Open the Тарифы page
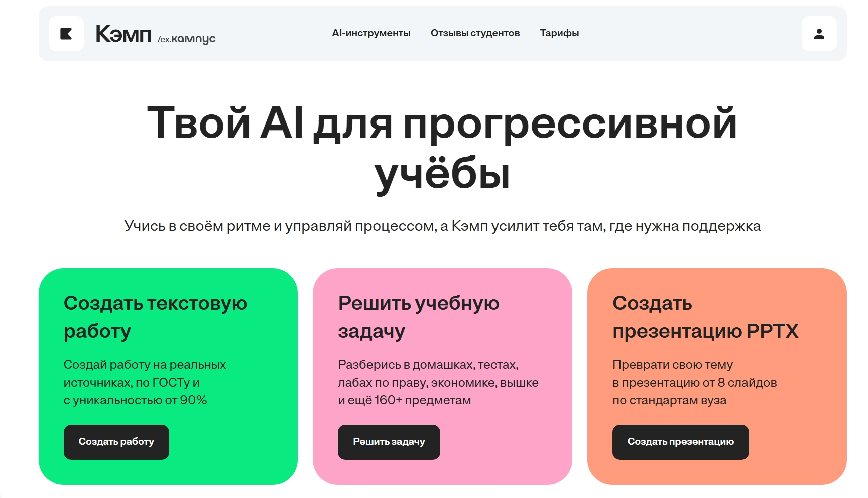 pos(559,33)
